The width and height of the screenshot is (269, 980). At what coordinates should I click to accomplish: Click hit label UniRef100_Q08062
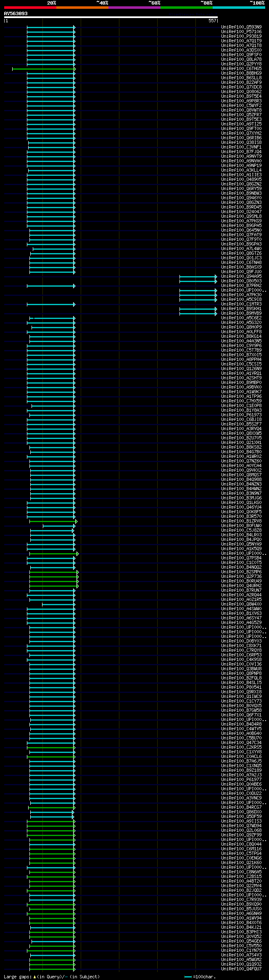241,92
